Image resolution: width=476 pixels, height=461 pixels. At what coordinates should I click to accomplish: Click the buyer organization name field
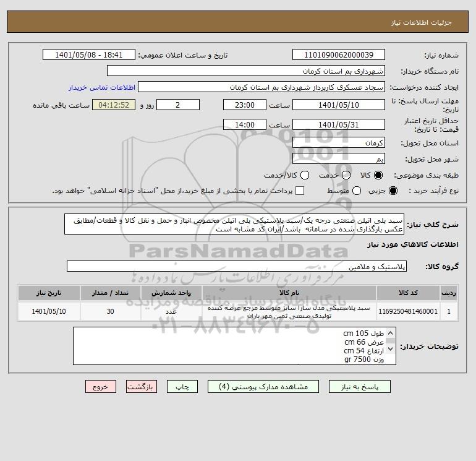coord(246,71)
